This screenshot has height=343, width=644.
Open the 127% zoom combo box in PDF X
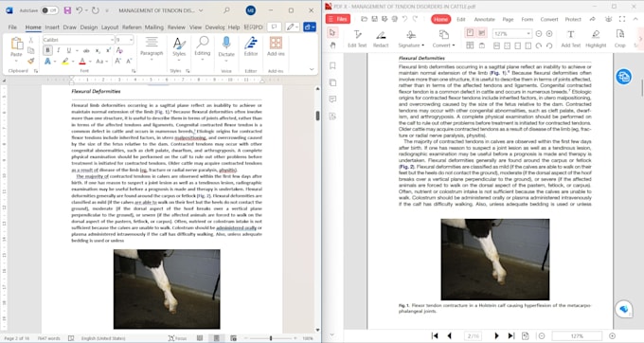click(x=512, y=34)
